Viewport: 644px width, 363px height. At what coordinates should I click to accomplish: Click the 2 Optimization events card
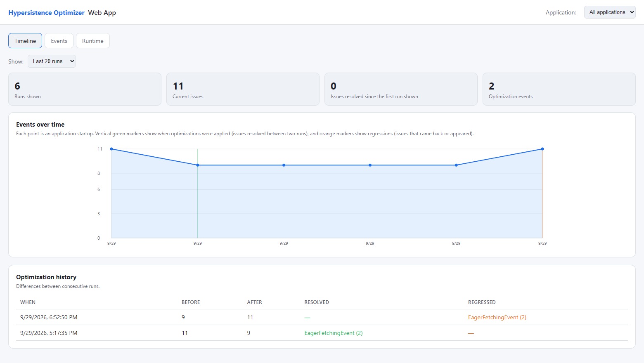coord(559,89)
